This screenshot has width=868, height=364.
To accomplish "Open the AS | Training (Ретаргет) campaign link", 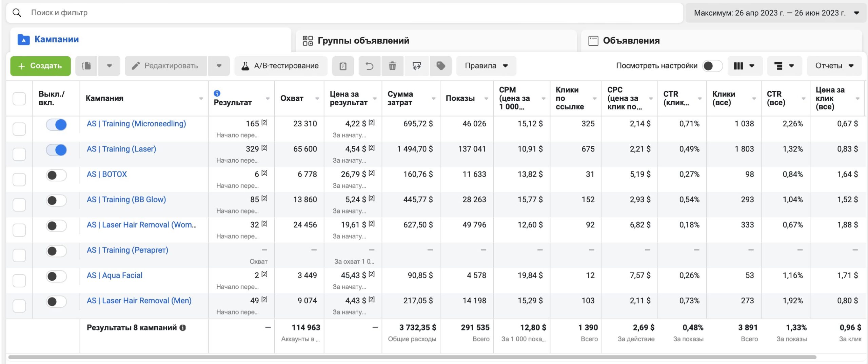I will point(127,250).
